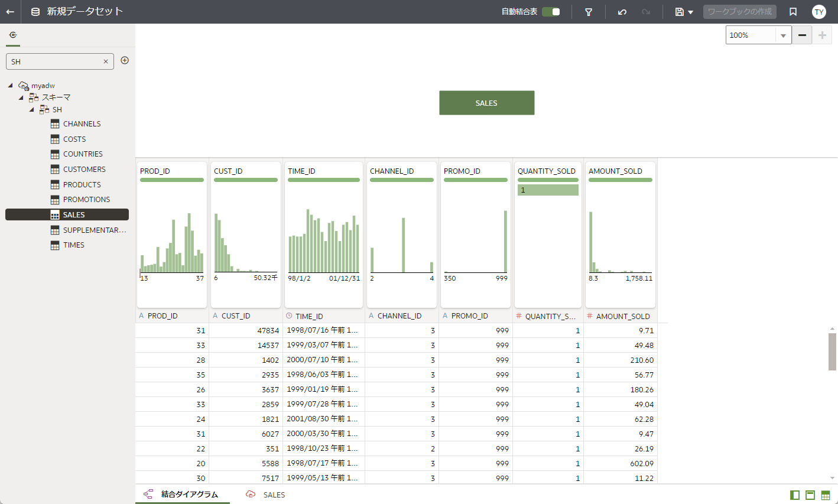Click the cell with value 602.09
The width and height of the screenshot is (838, 504).
(x=621, y=464)
